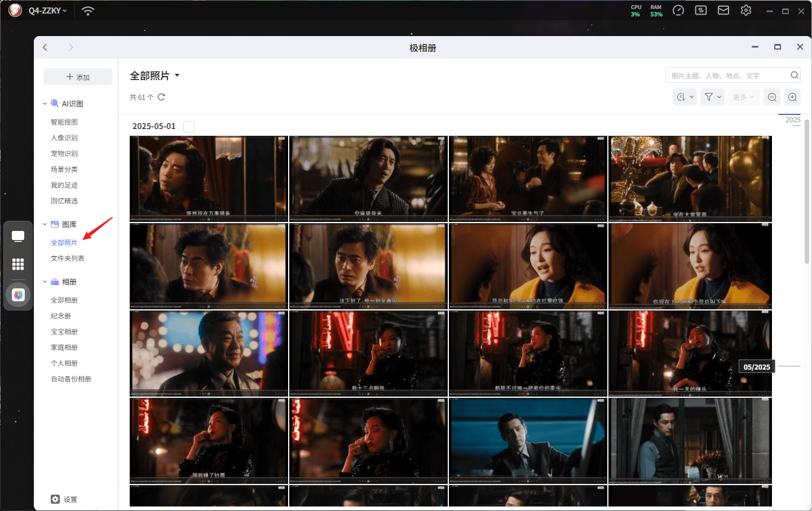Open 个人相册
This screenshot has width=812, height=511.
pyautogui.click(x=64, y=363)
